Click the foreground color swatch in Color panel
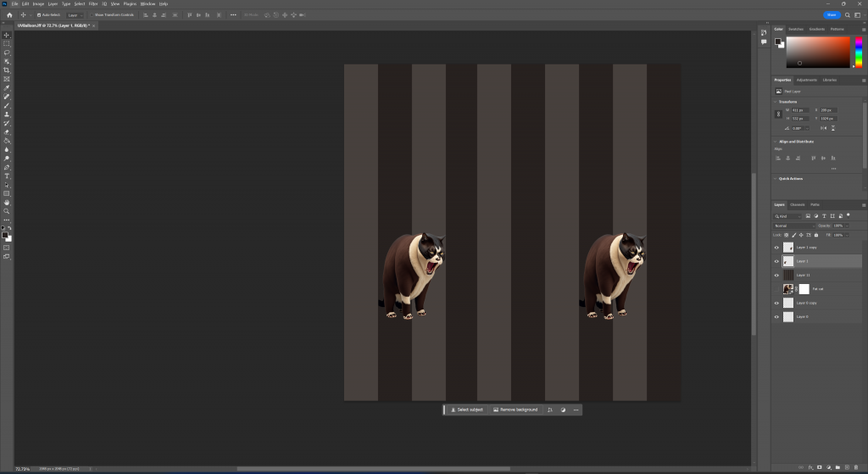This screenshot has width=868, height=474. coord(778,42)
